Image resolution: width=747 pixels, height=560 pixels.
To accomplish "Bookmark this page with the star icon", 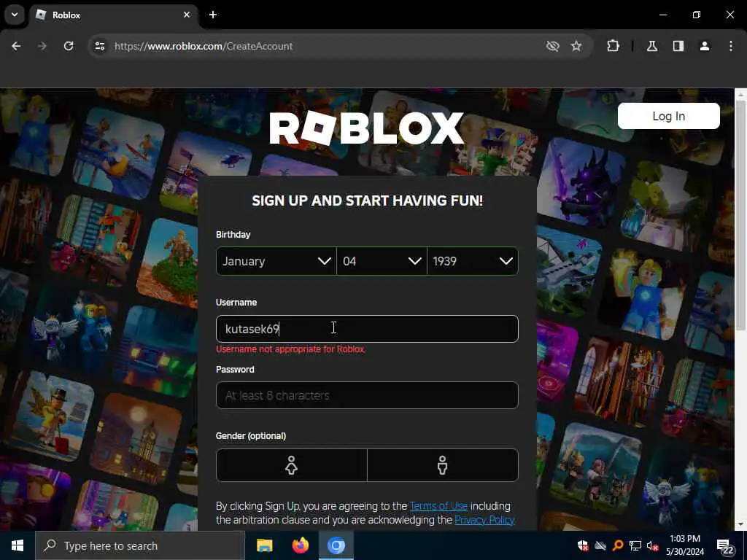I will 576,46.
